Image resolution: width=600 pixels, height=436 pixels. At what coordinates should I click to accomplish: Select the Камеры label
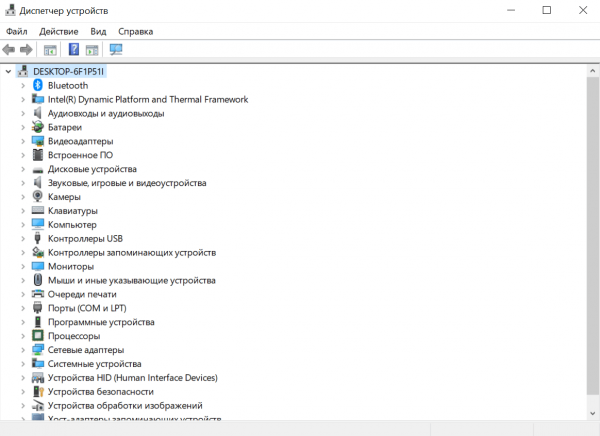tap(64, 197)
